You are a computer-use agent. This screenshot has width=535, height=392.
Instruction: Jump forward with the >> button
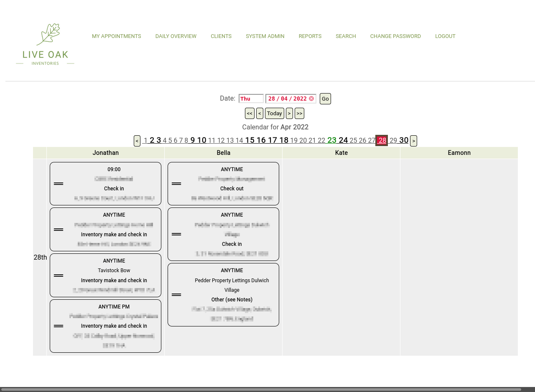pos(299,113)
